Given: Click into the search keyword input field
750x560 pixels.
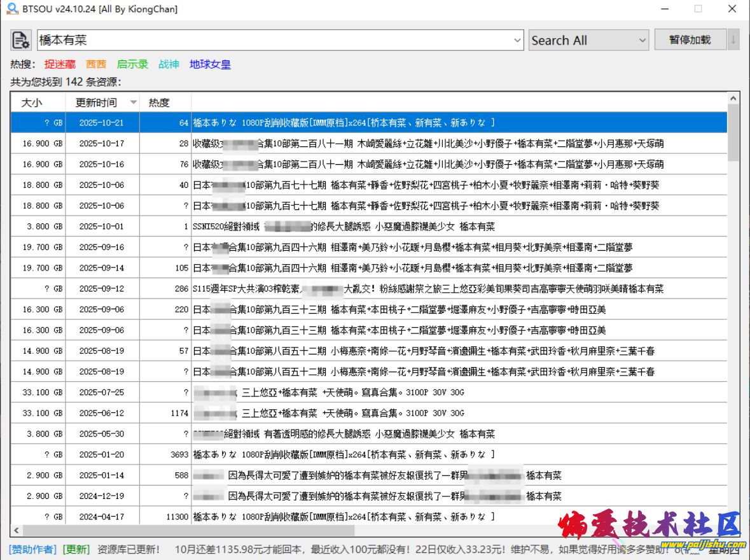Looking at the screenshot, I should click(274, 40).
